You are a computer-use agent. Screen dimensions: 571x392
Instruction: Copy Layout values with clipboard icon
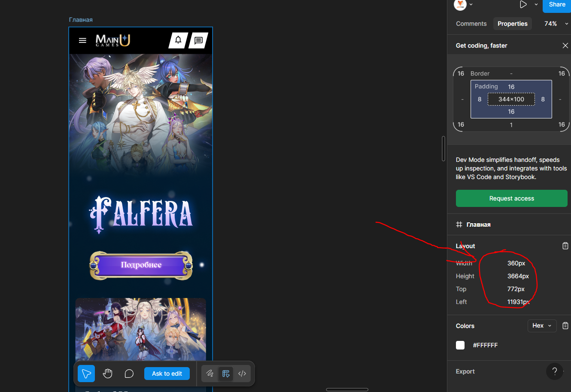coord(565,246)
